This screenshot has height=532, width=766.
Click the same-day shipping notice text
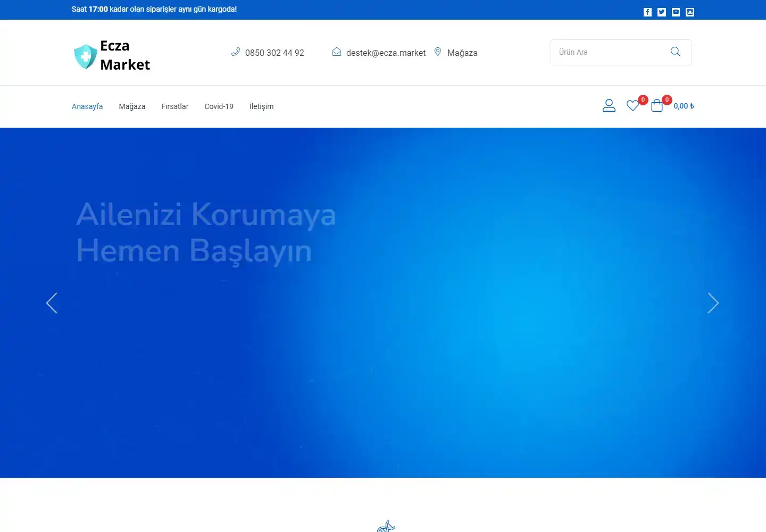point(154,9)
